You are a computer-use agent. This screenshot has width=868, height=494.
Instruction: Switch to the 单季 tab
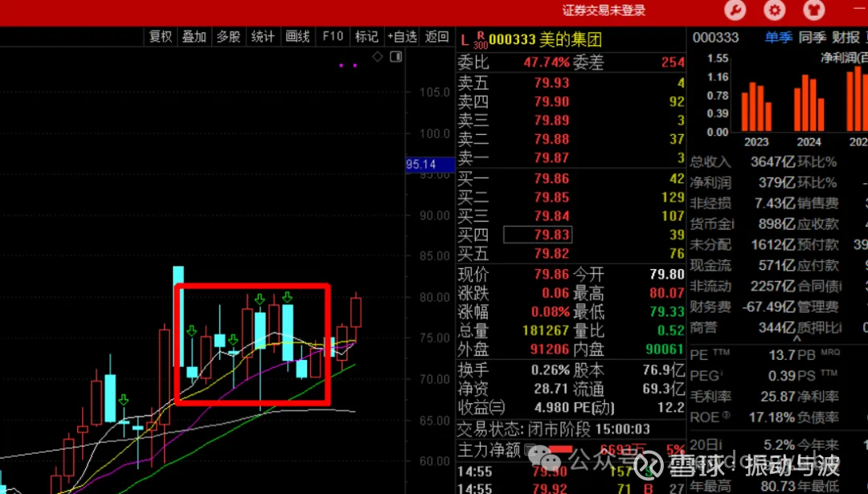778,38
